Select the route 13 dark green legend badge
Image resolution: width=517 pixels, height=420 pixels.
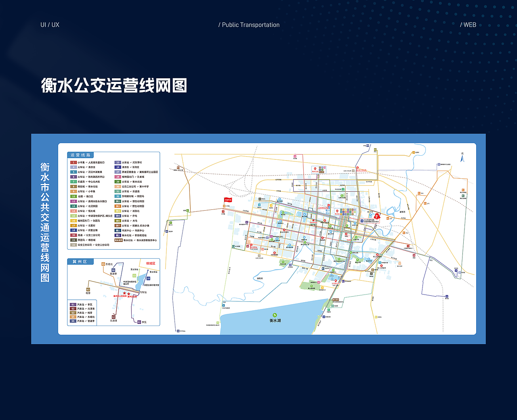74,206
